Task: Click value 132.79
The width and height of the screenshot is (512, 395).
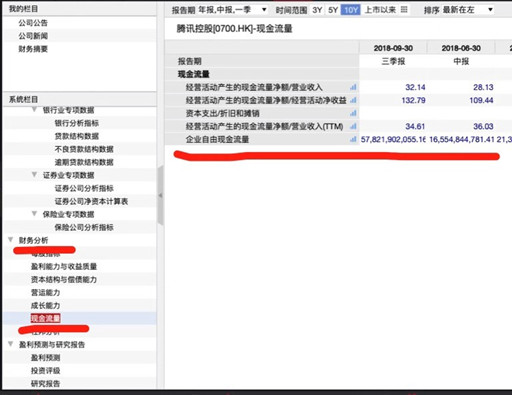Action: (x=413, y=100)
